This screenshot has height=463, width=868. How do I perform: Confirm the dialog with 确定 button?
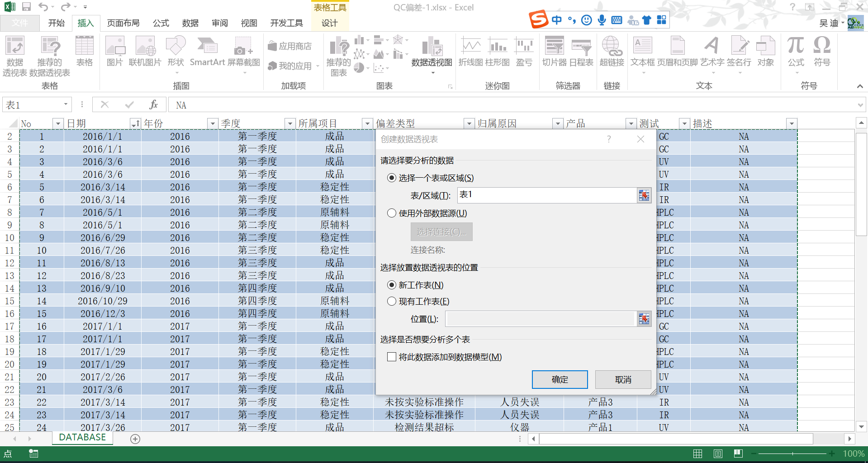click(560, 379)
